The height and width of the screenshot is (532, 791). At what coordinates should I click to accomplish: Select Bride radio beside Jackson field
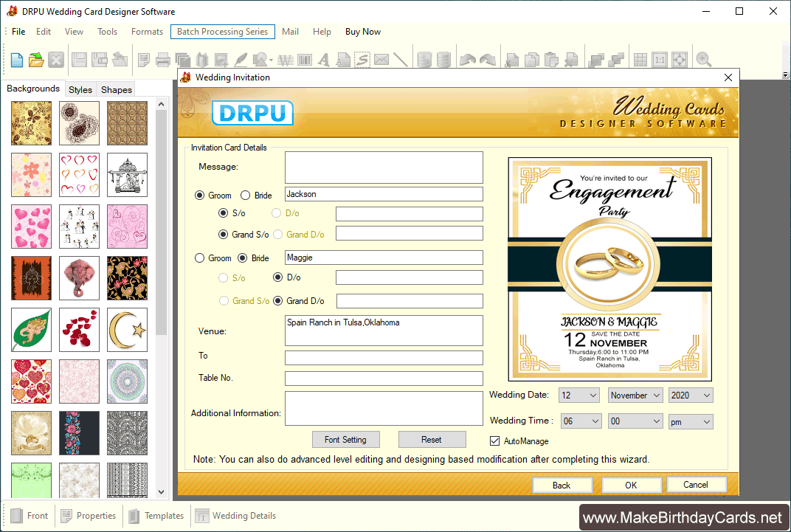coord(245,195)
